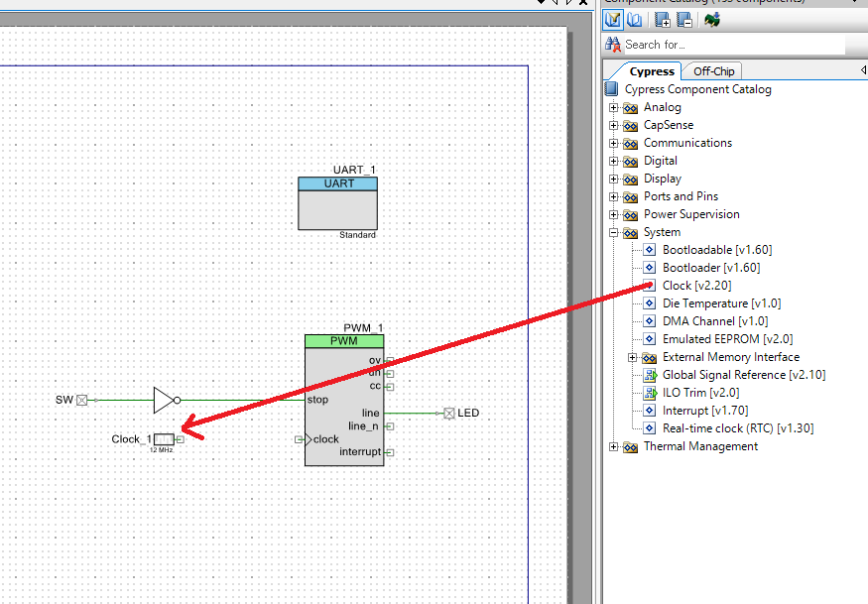Click the Bootloader component icon

pyautogui.click(x=650, y=268)
